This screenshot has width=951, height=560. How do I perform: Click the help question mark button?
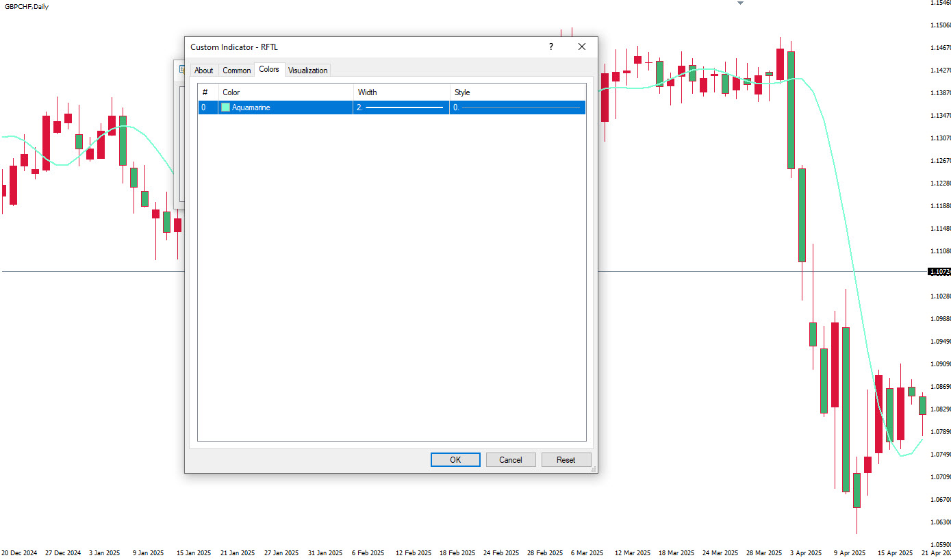(550, 47)
